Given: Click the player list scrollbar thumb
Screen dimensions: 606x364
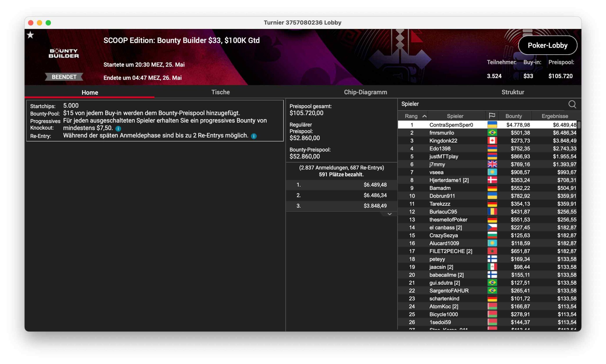Looking at the screenshot, I should tap(579, 125).
